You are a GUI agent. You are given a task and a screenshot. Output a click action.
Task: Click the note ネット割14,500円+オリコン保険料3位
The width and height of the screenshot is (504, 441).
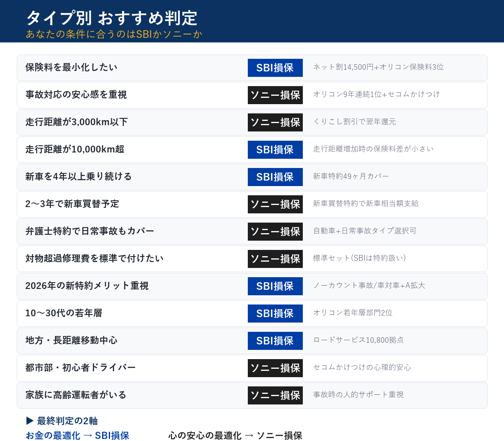[378, 67]
